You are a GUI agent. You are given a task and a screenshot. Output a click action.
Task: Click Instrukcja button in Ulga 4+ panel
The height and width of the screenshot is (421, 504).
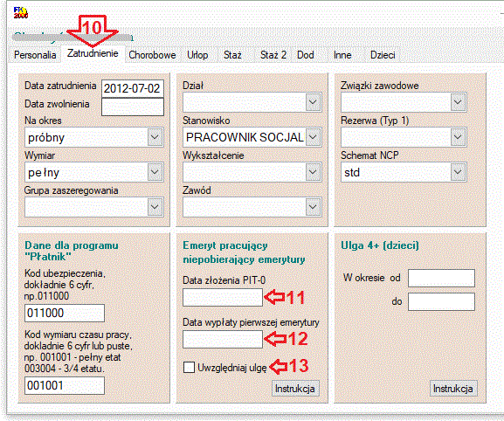(453, 389)
